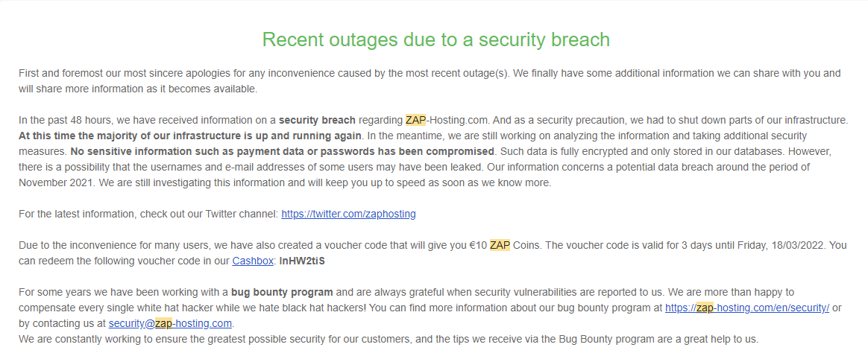Click the "We are constantly working" closing sentence
The image size is (868, 356).
(388, 339)
